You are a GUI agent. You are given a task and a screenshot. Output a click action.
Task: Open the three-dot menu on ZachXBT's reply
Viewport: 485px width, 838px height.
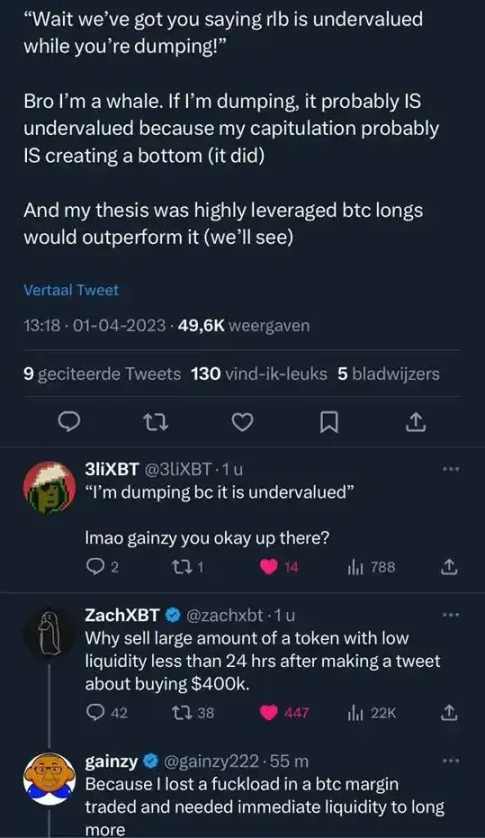450,616
